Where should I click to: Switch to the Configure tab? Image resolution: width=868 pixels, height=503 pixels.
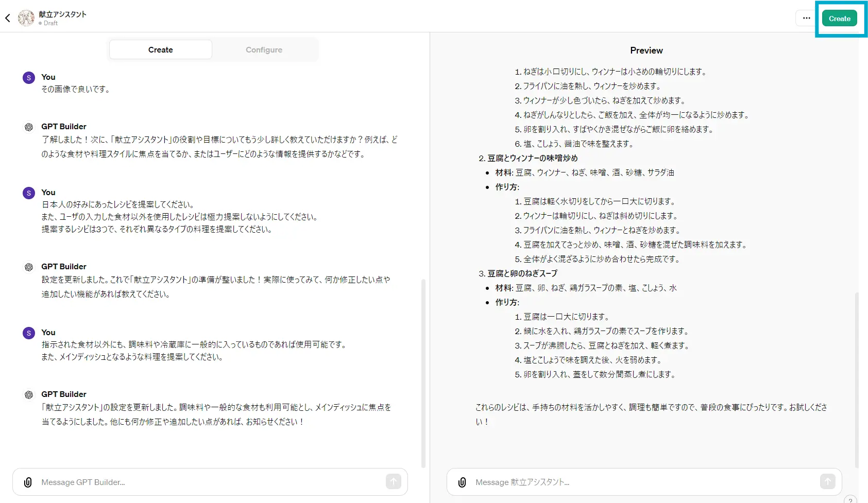pos(264,49)
